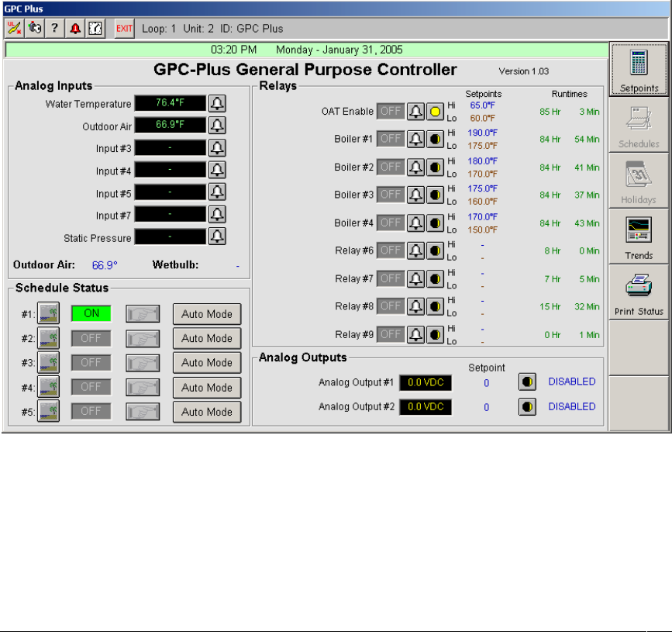Image resolution: width=672 pixels, height=632 pixels.
Task: Click the schedule #1 hand override button
Action: 143,314
